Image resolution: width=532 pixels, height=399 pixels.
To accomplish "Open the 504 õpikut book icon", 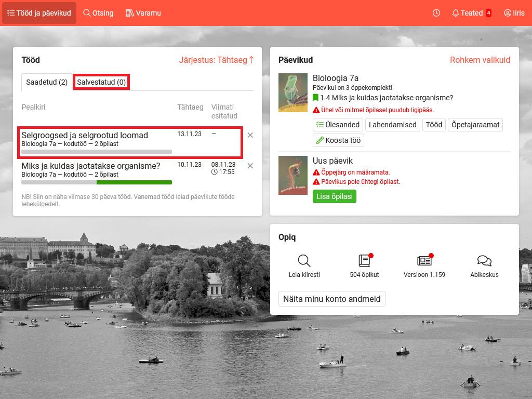I will pyautogui.click(x=364, y=261).
